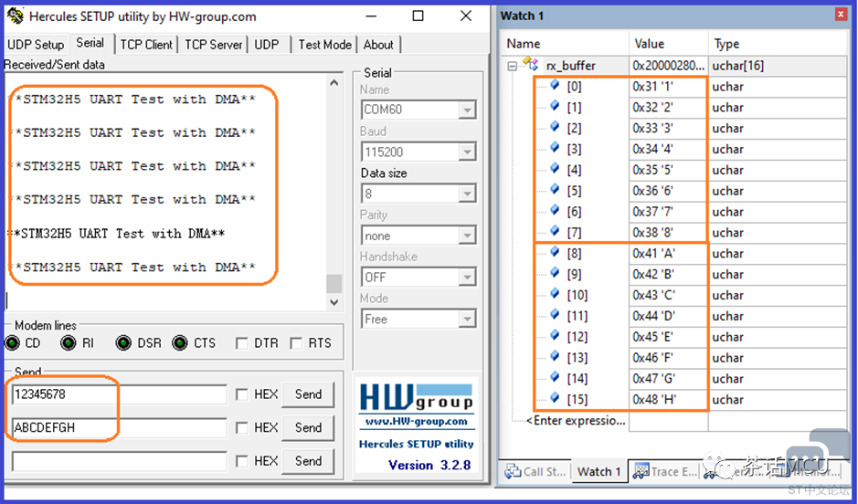Toggle the RI modem line indicator
Viewport: 858px width, 504px height.
point(69,342)
